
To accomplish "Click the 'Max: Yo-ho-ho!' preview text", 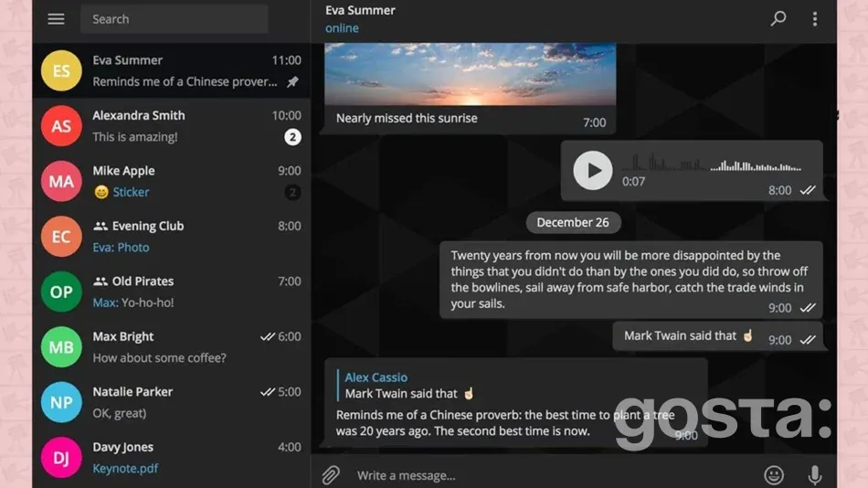I will coord(132,303).
